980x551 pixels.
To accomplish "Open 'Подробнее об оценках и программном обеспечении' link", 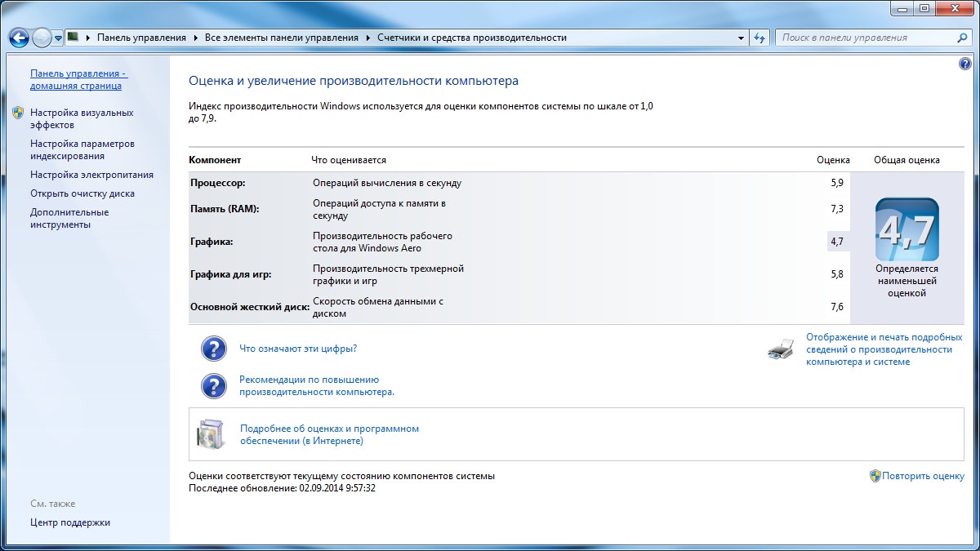I will [329, 434].
